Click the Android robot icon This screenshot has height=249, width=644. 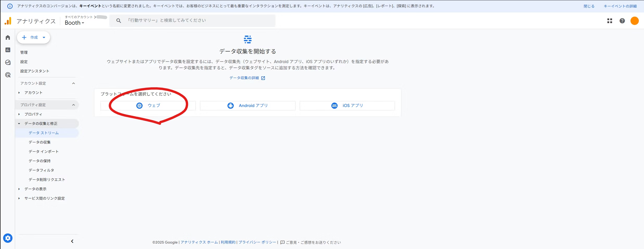(x=231, y=106)
